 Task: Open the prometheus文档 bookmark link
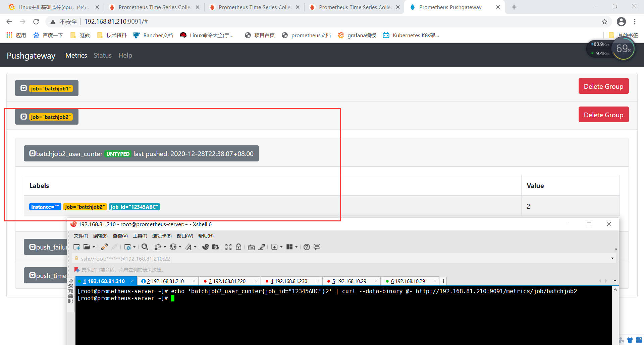(311, 35)
